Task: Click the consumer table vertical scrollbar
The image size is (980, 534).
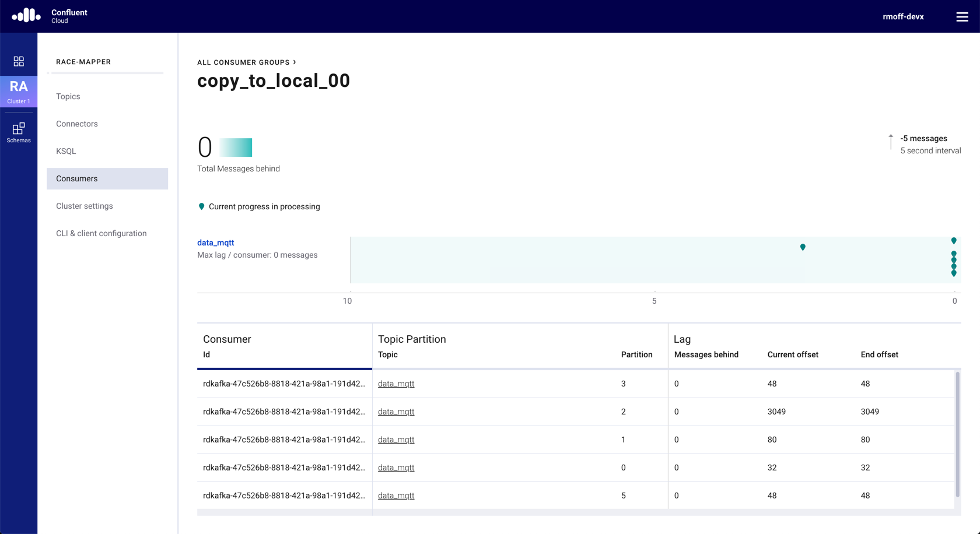Action: point(957,434)
